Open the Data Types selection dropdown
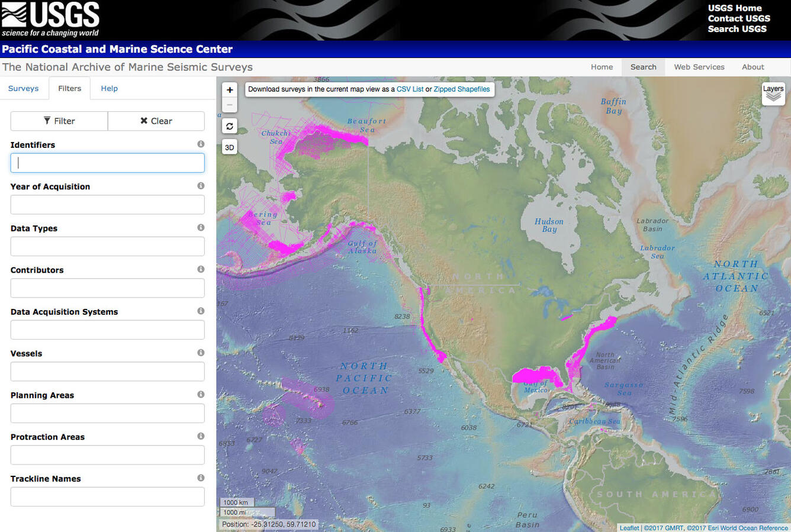The height and width of the screenshot is (532, 791). pos(107,246)
